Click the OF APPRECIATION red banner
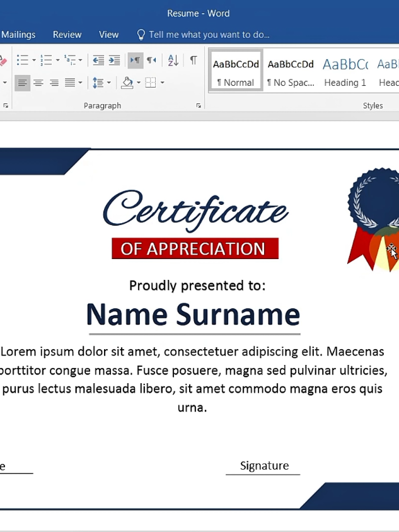Viewport: 399px width, 532px height. click(195, 248)
